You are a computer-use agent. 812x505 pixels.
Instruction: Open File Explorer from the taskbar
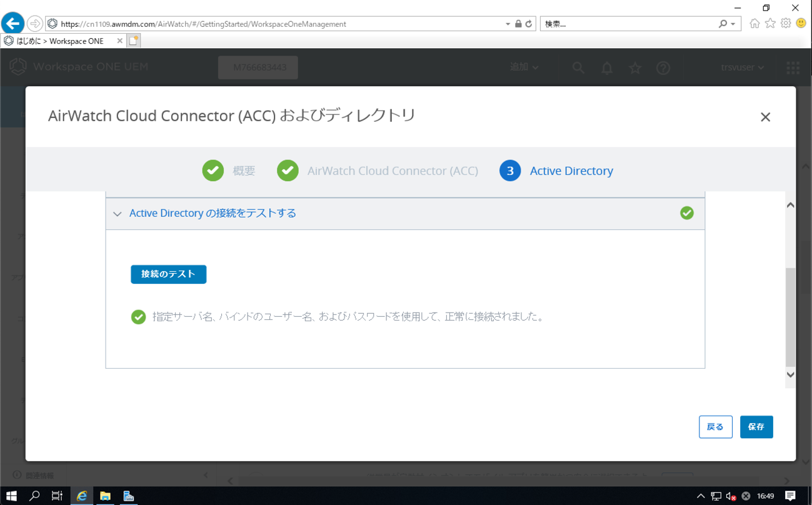point(105,496)
